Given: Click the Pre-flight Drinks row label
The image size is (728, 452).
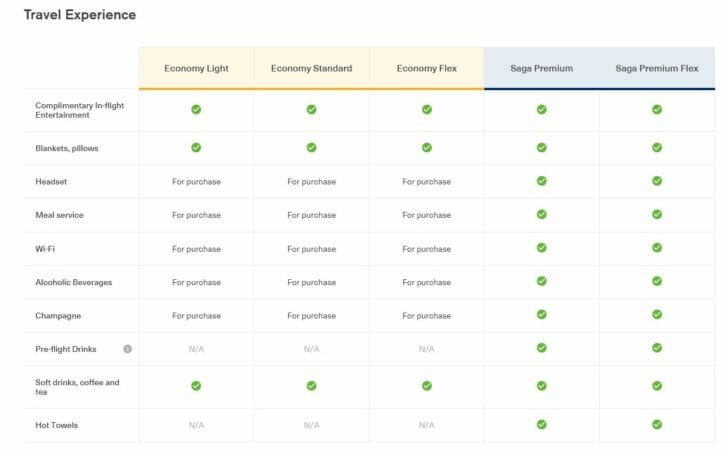Looking at the screenshot, I should (66, 349).
